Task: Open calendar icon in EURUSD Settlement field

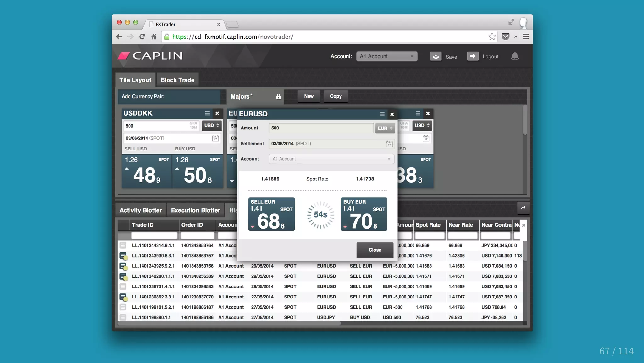Action: click(389, 144)
